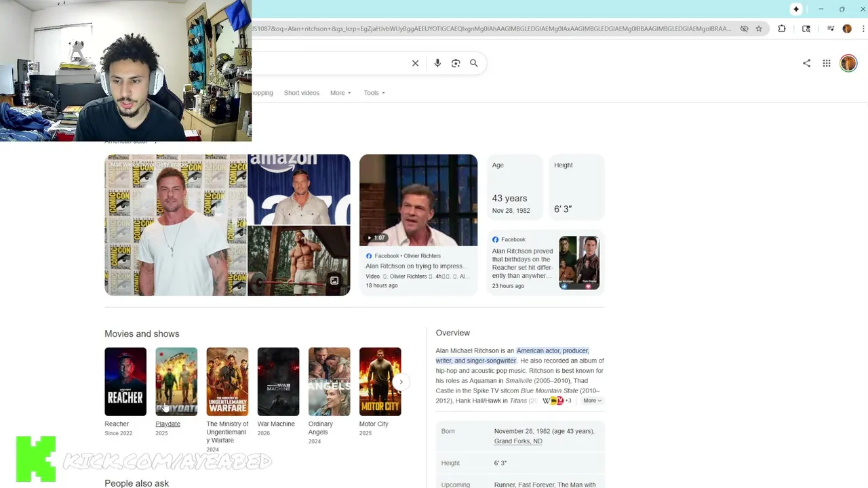Clear the search box with the X icon
This screenshot has width=868, height=488.
point(416,63)
